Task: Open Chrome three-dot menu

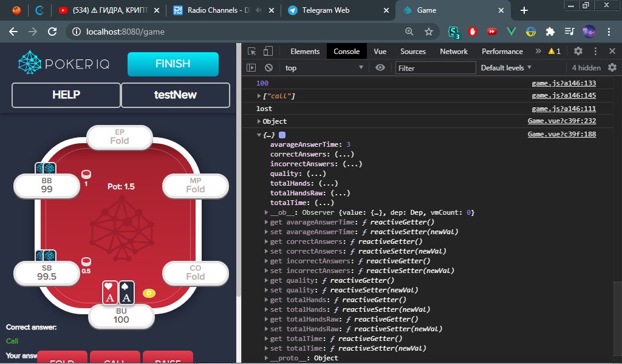Action: (x=609, y=32)
